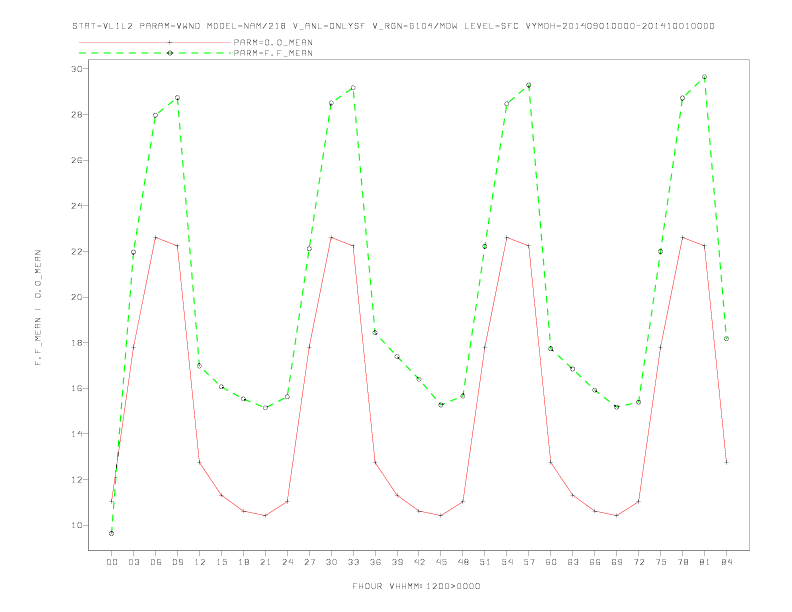Click the y-axis tick label 22
Image resolution: width=792 pixels, height=612 pixels.
[77, 251]
